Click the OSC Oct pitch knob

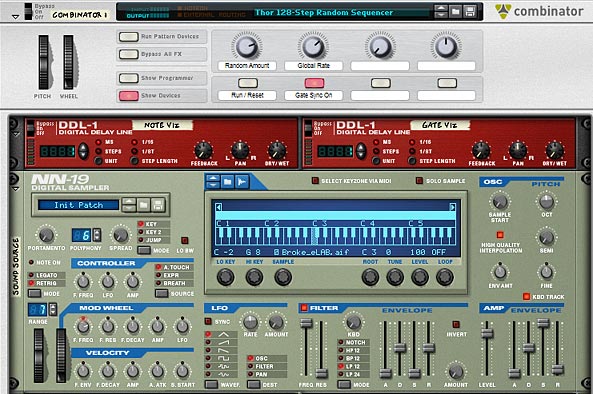tap(546, 202)
